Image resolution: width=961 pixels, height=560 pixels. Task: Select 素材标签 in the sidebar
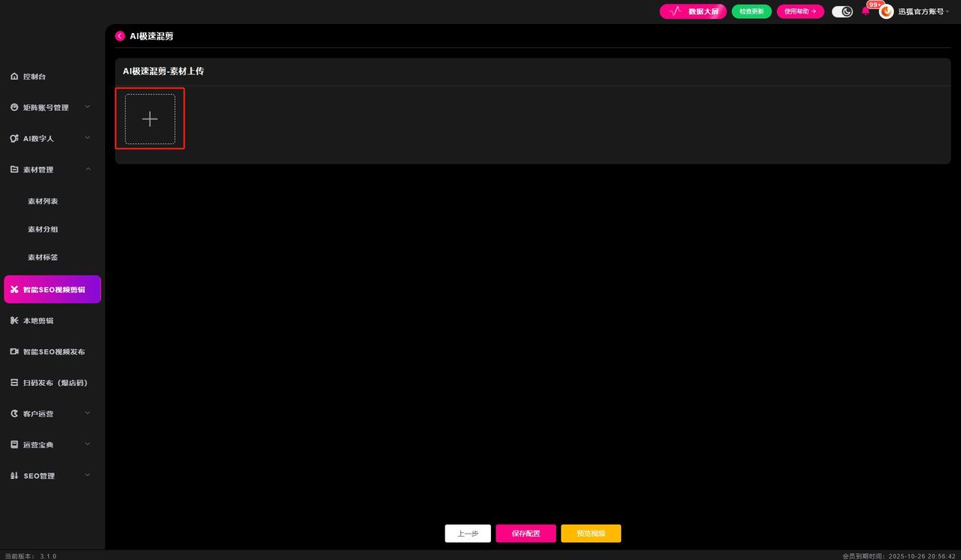click(43, 257)
